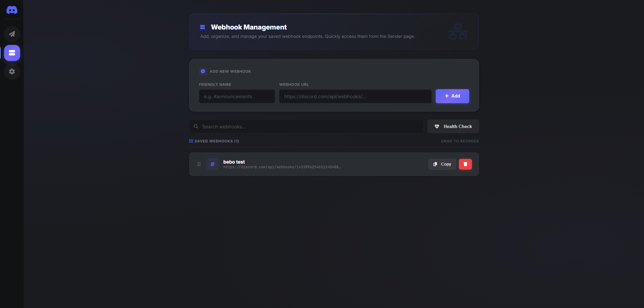
Task: Open Settings gear in sidebar
Action: click(x=12, y=72)
